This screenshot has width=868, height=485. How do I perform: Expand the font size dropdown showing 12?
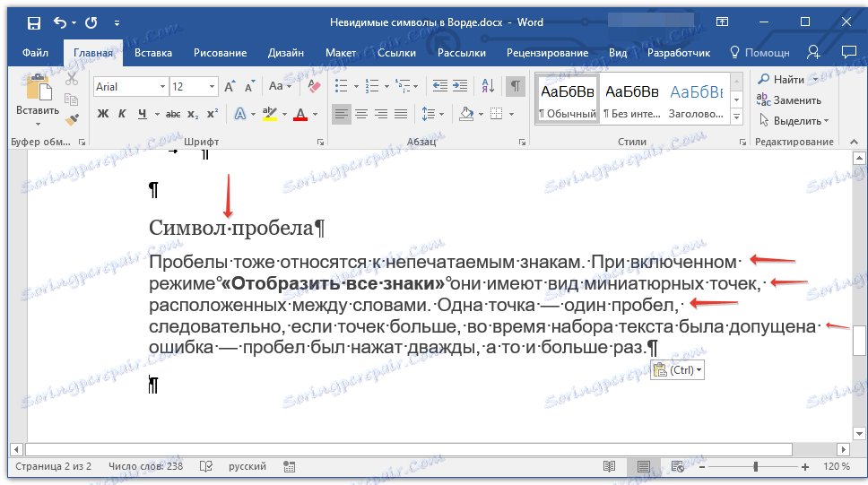[212, 87]
